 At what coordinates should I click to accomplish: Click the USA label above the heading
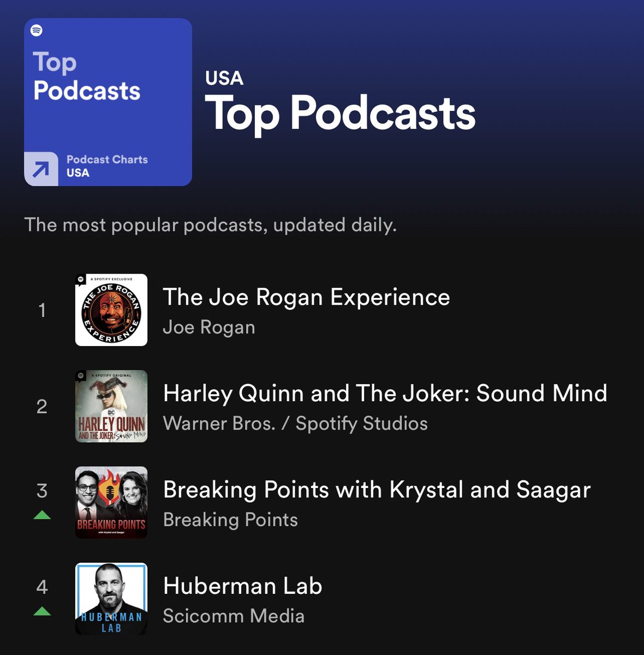[224, 78]
